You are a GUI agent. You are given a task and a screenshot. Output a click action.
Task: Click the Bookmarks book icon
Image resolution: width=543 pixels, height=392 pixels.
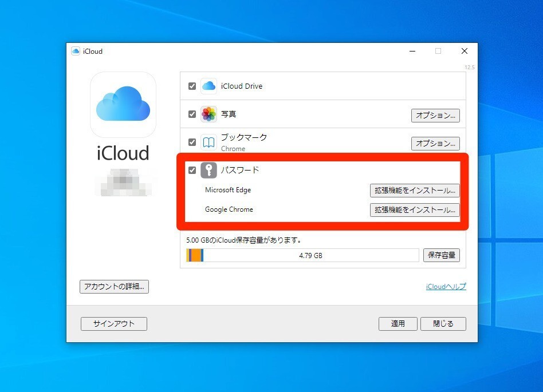(x=208, y=142)
